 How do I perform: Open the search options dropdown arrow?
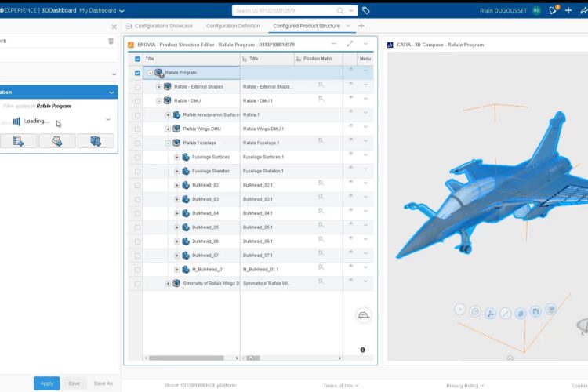coord(351,10)
